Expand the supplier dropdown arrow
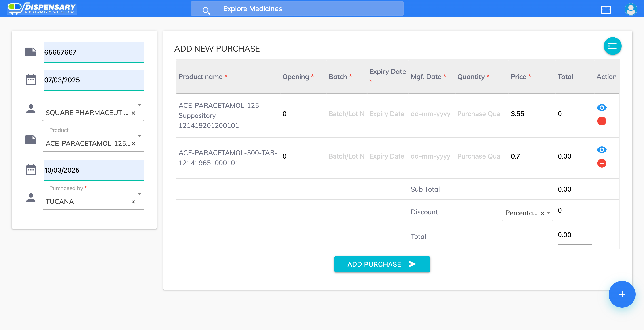This screenshot has width=644, height=330. click(x=140, y=105)
